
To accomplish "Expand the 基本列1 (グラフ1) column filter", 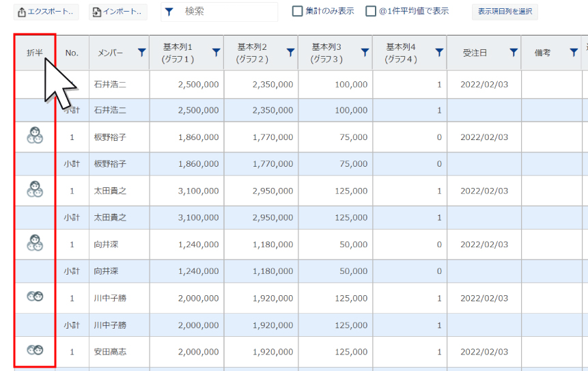I will click(216, 52).
